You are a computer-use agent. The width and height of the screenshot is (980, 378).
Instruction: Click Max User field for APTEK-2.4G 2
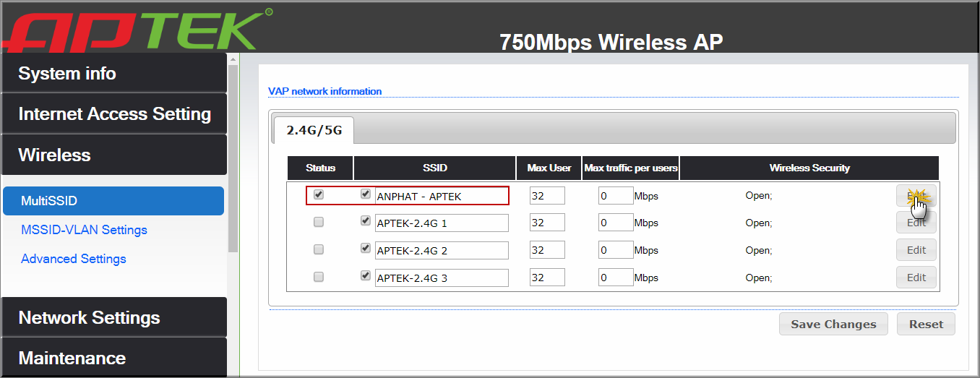pyautogui.click(x=547, y=250)
